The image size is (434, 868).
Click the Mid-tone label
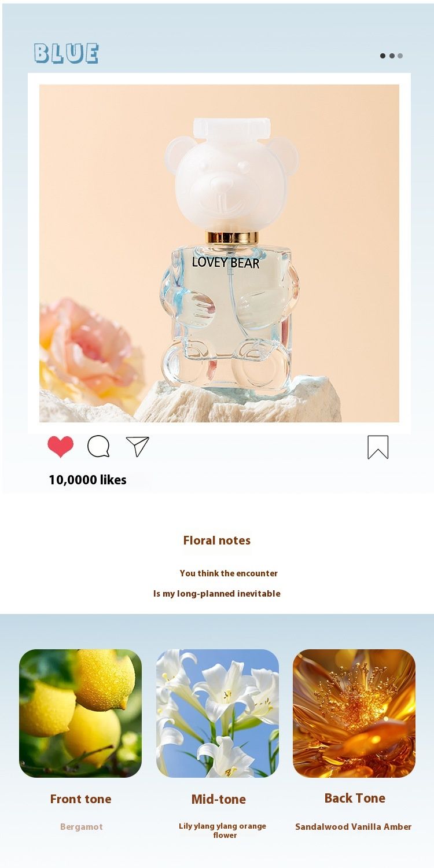point(219,799)
